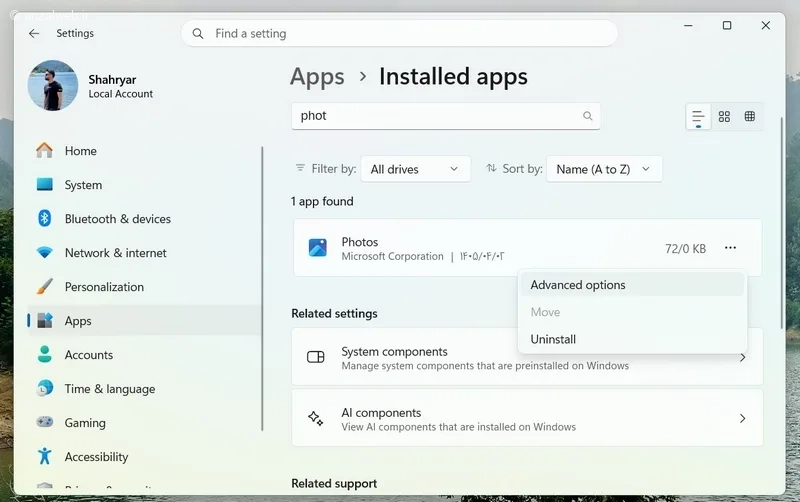Click the System components icon
The width and height of the screenshot is (800, 502).
(315, 357)
